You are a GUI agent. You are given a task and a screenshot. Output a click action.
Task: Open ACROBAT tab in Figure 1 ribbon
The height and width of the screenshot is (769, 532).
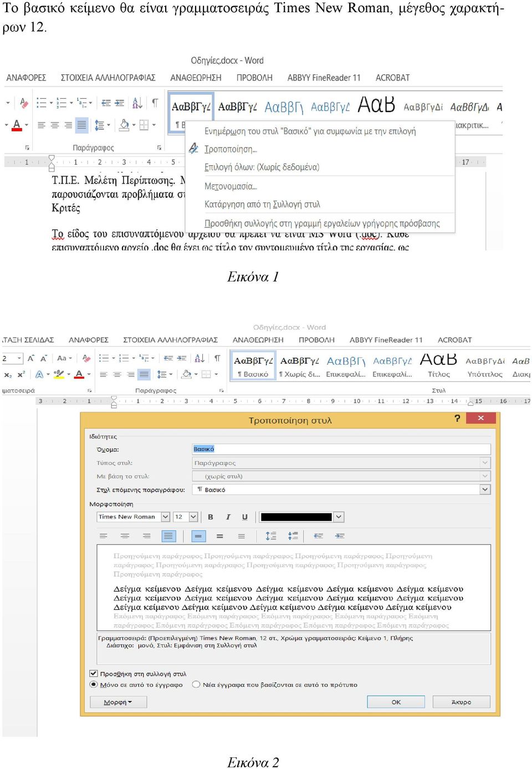(392, 78)
